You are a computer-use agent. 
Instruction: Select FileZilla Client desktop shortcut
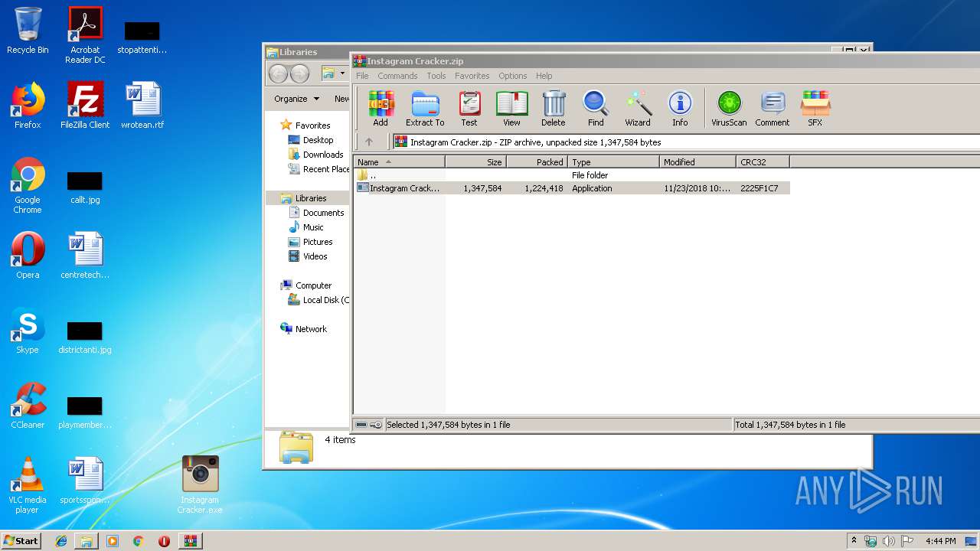85,105
